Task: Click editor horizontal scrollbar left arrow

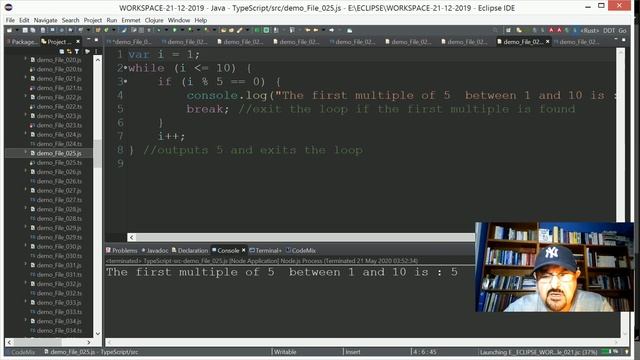Action: click(x=131, y=237)
